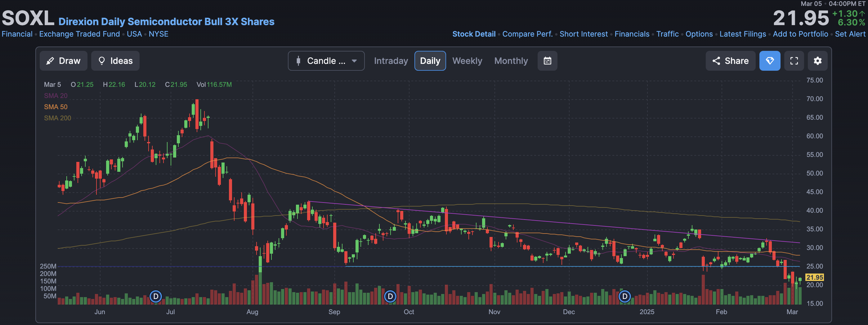Viewport: 868px width, 325px height.
Task: Click the last price 21.95 in header
Action: 801,18
